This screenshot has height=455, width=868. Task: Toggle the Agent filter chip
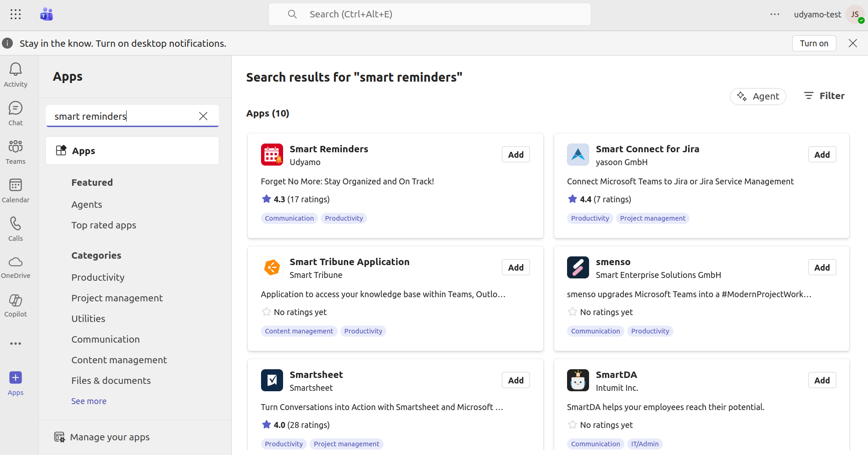[x=758, y=96]
